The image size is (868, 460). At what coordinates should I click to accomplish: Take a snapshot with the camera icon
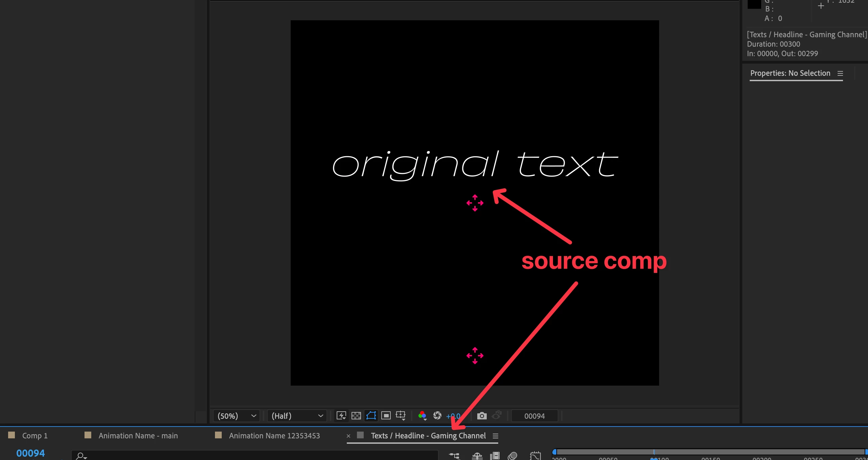pos(482,416)
